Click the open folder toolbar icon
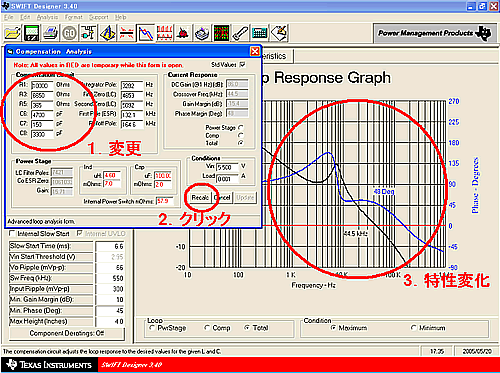This screenshot has height=373, width=500. click(x=13, y=33)
